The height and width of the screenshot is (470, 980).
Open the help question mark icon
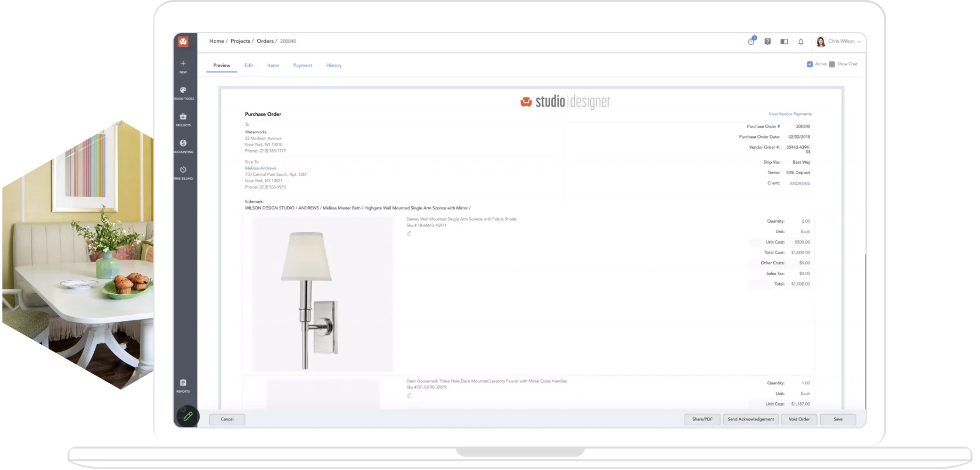[767, 42]
